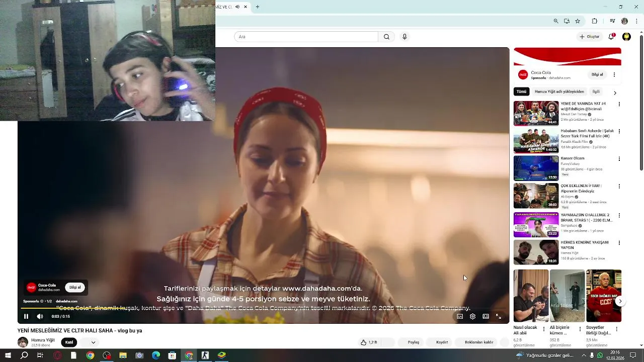Open options for YEME DE YANINDA YAT video

[619, 104]
